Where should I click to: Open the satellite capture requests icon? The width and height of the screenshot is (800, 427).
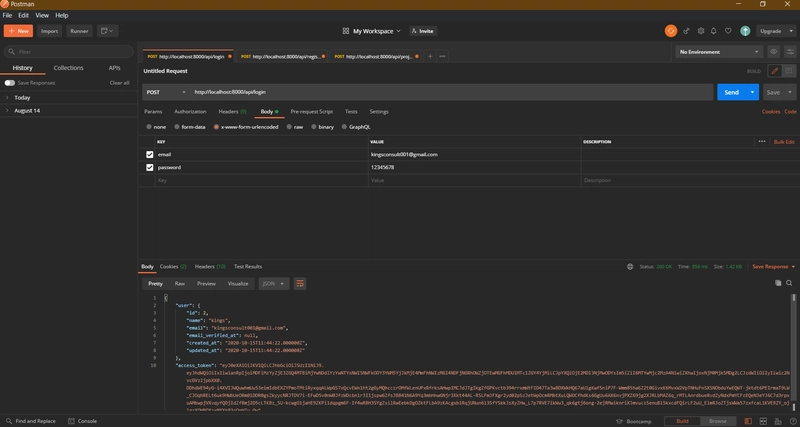point(686,31)
